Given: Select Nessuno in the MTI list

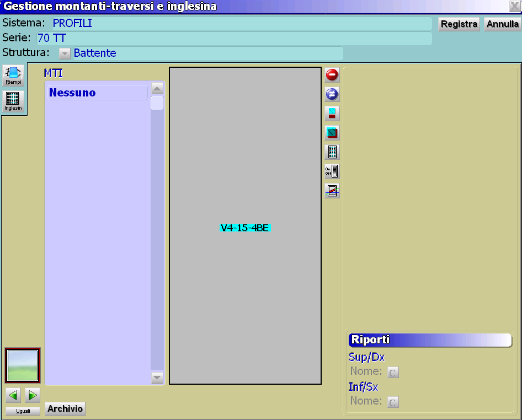Looking at the screenshot, I should tap(97, 93).
